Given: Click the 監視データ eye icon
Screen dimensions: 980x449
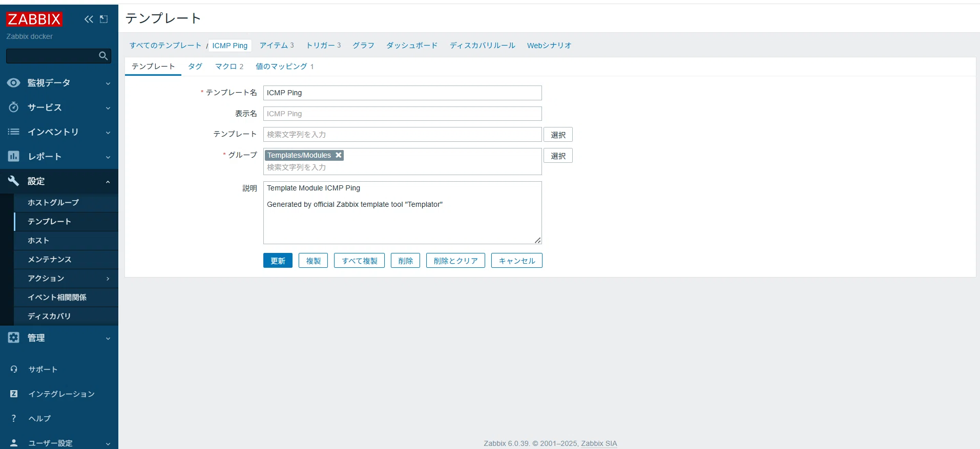Looking at the screenshot, I should tap(14, 83).
